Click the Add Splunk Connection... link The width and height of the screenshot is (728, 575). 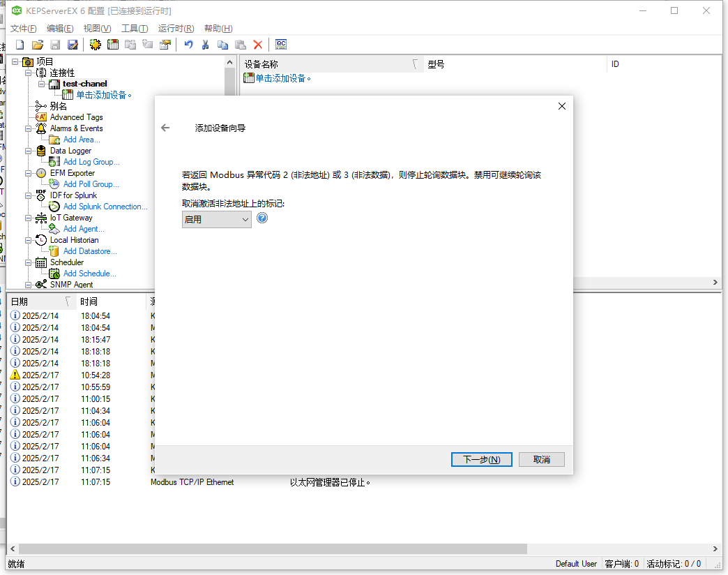105,207
